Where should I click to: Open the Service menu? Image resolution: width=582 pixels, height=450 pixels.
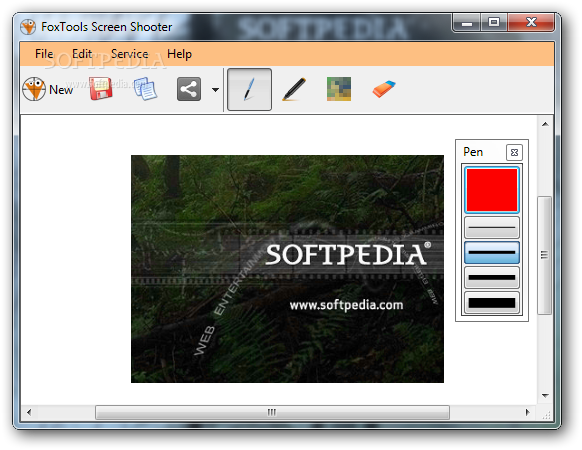[x=130, y=54]
